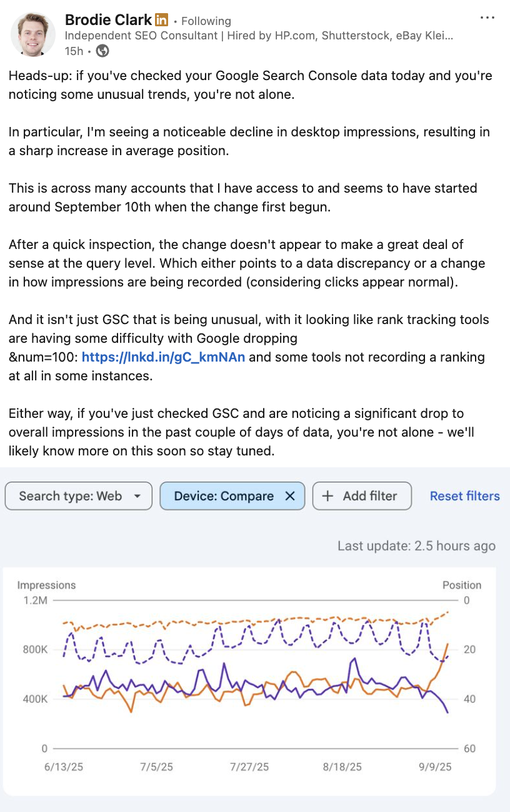
Task: Click the Last update: 2.5 hours ago text
Action: pos(416,546)
